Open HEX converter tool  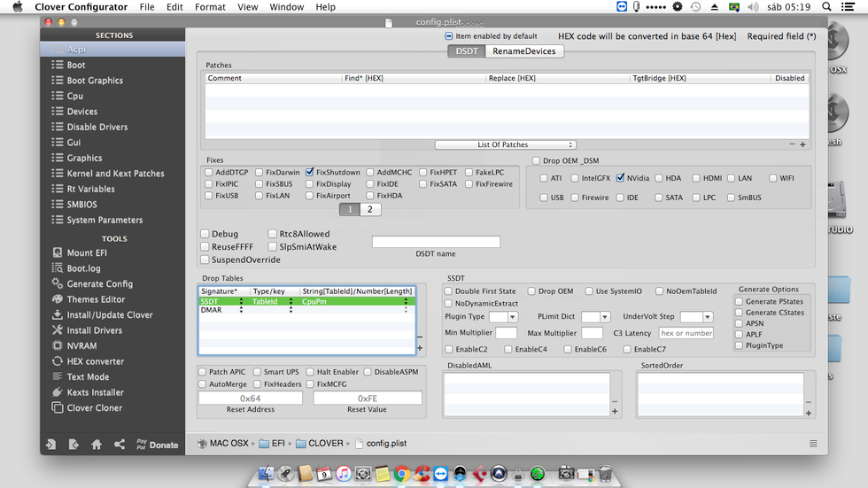pyautogui.click(x=95, y=361)
